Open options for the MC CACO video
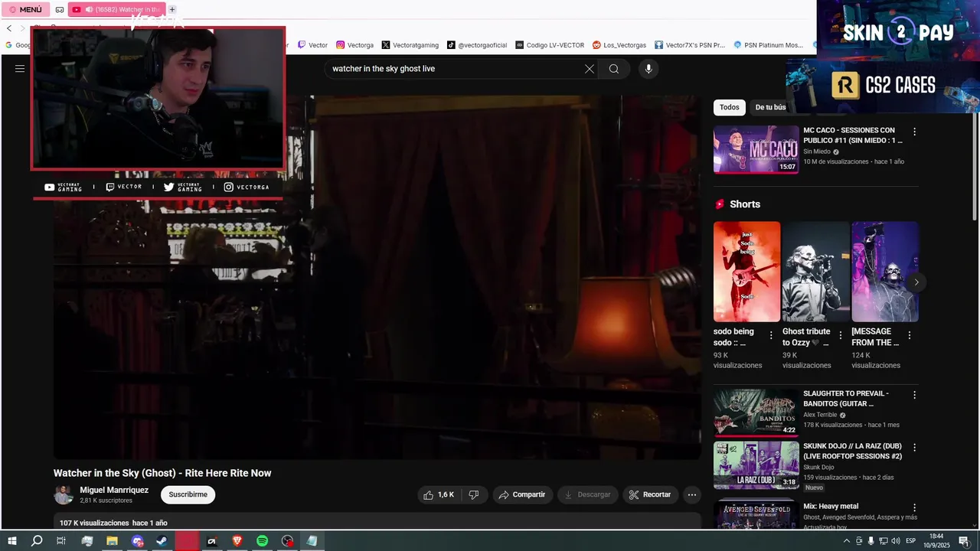Viewport: 980px width, 551px height. (x=914, y=132)
